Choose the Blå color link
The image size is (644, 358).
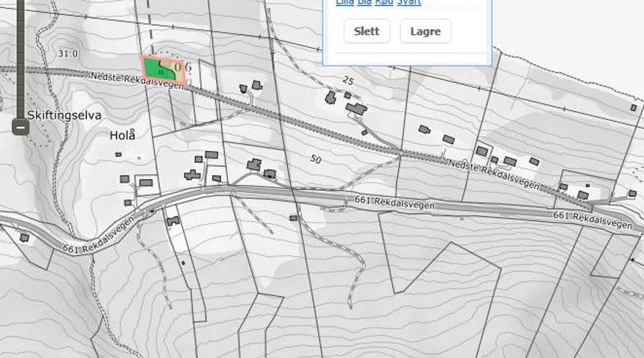(364, 3)
